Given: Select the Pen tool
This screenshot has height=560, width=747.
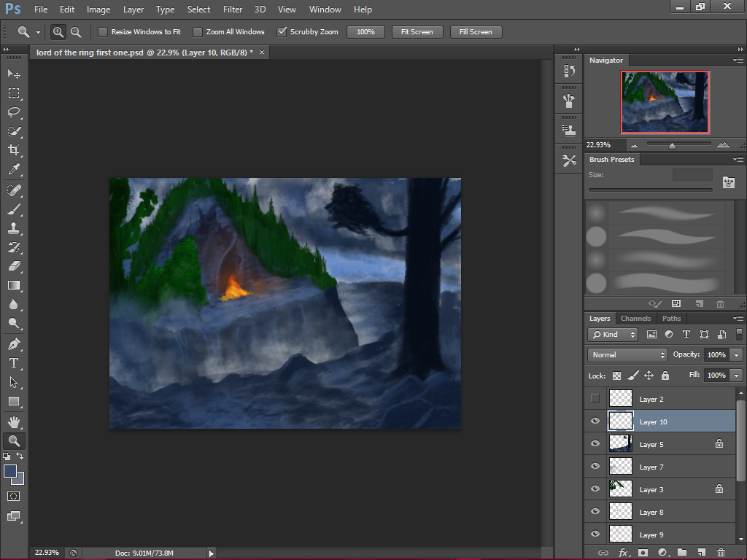Looking at the screenshot, I should coord(14,344).
